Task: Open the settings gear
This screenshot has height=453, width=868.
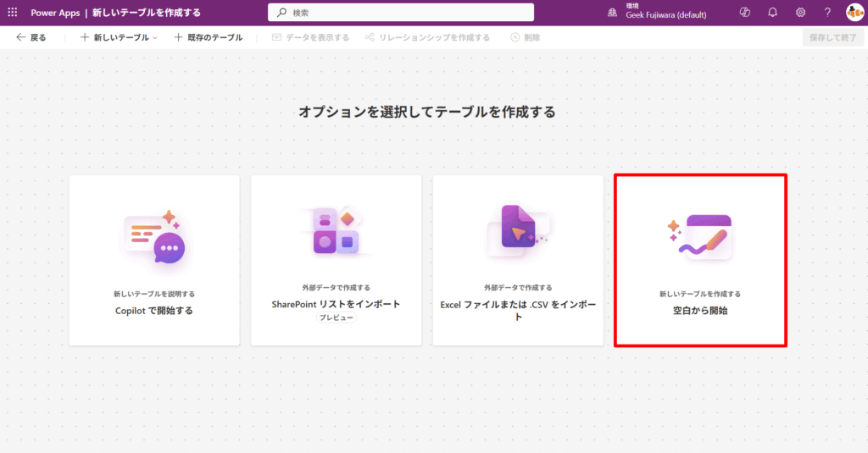Action: pyautogui.click(x=800, y=12)
